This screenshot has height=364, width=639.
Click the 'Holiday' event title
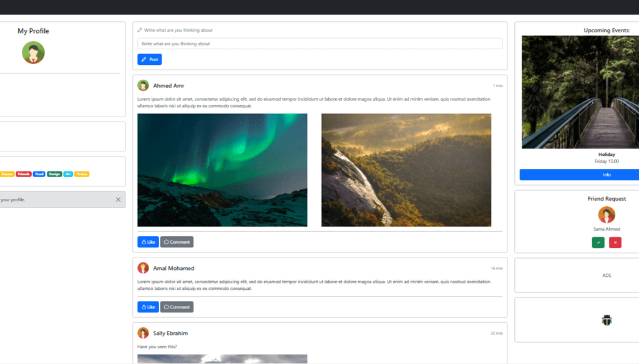point(607,155)
